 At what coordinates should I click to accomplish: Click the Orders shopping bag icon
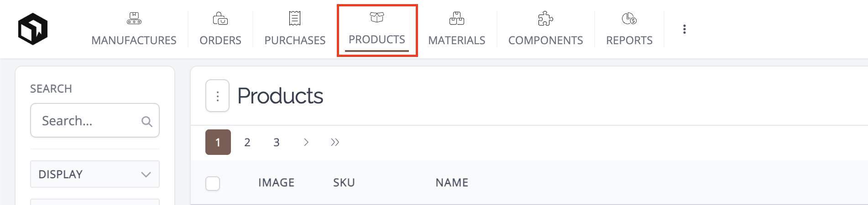[220, 18]
